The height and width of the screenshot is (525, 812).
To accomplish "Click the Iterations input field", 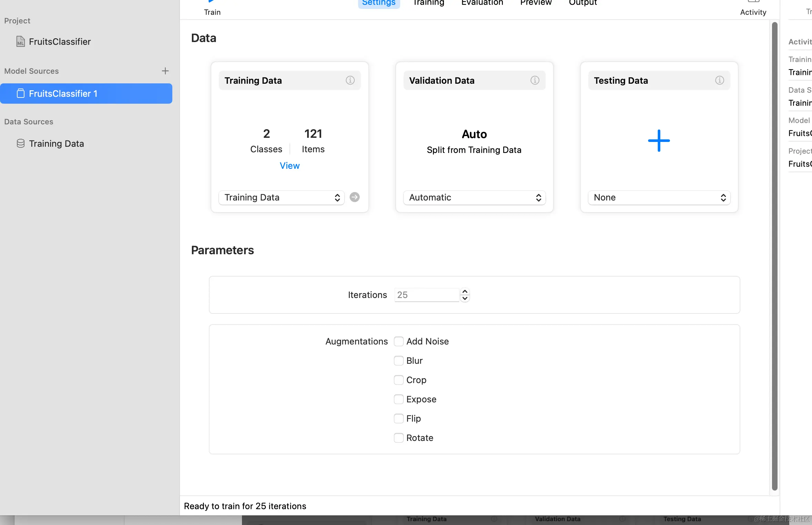I will click(426, 295).
